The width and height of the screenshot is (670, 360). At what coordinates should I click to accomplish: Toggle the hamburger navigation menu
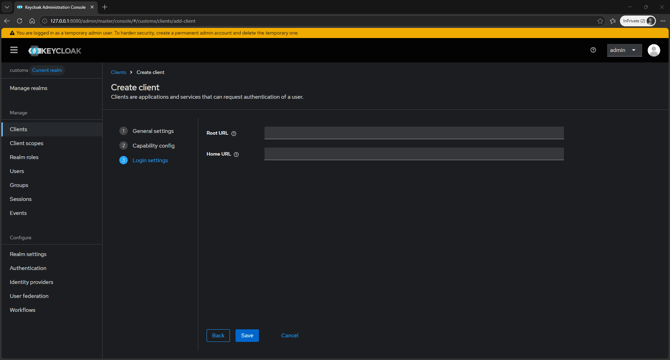(x=14, y=50)
